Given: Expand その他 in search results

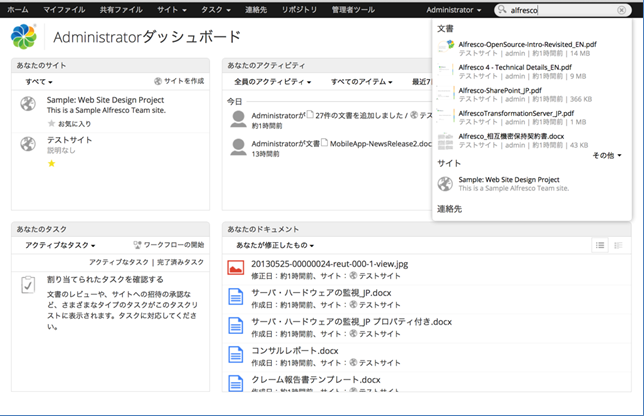Looking at the screenshot, I should pyautogui.click(x=607, y=155).
